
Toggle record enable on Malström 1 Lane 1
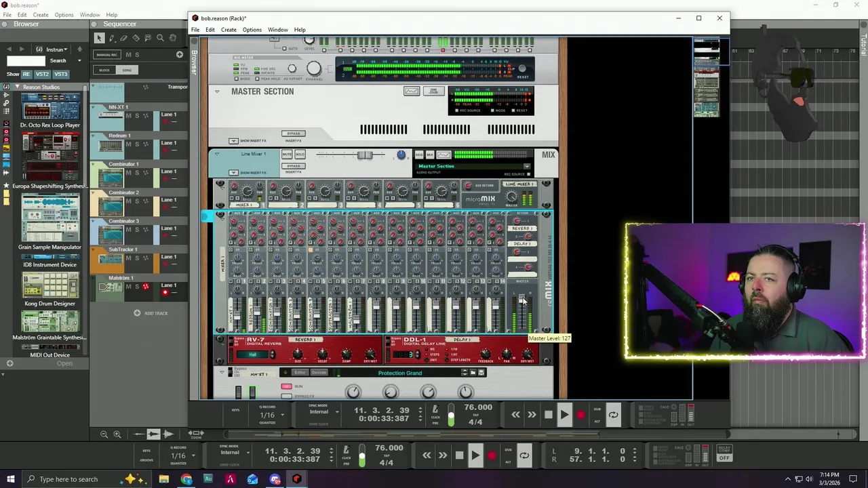[x=165, y=292]
